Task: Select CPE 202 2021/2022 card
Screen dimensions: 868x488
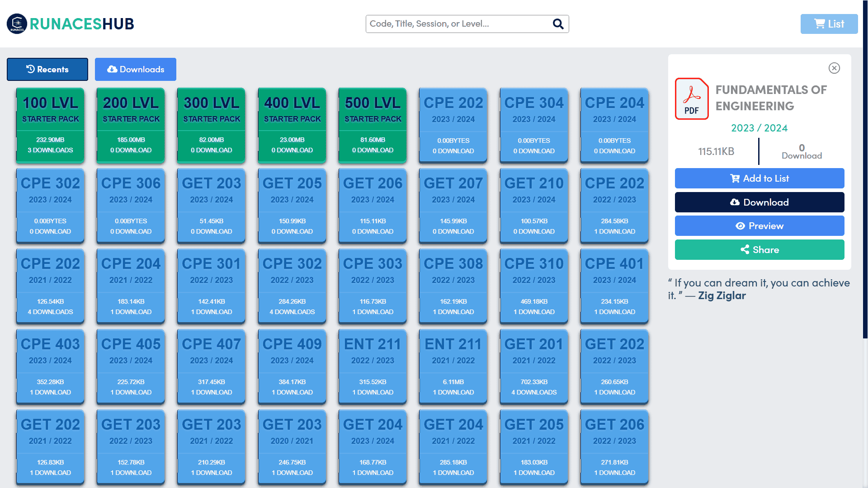Action: [x=50, y=286]
